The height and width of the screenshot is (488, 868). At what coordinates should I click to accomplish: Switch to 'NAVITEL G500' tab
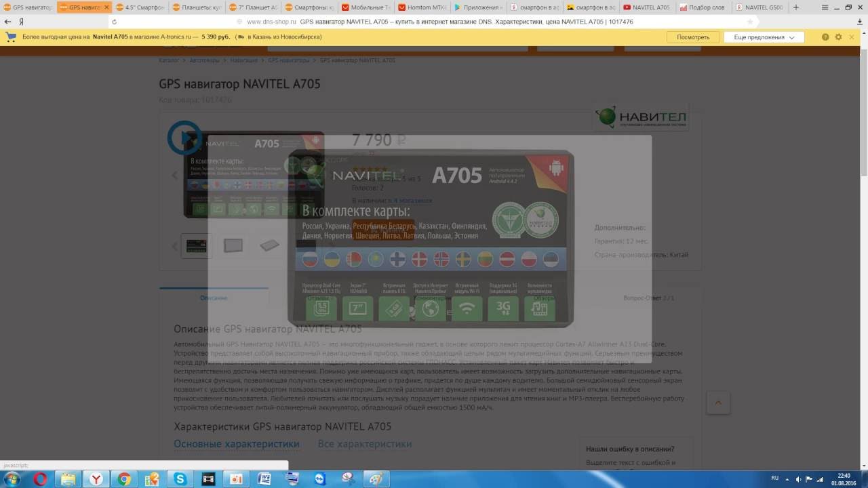pos(759,7)
